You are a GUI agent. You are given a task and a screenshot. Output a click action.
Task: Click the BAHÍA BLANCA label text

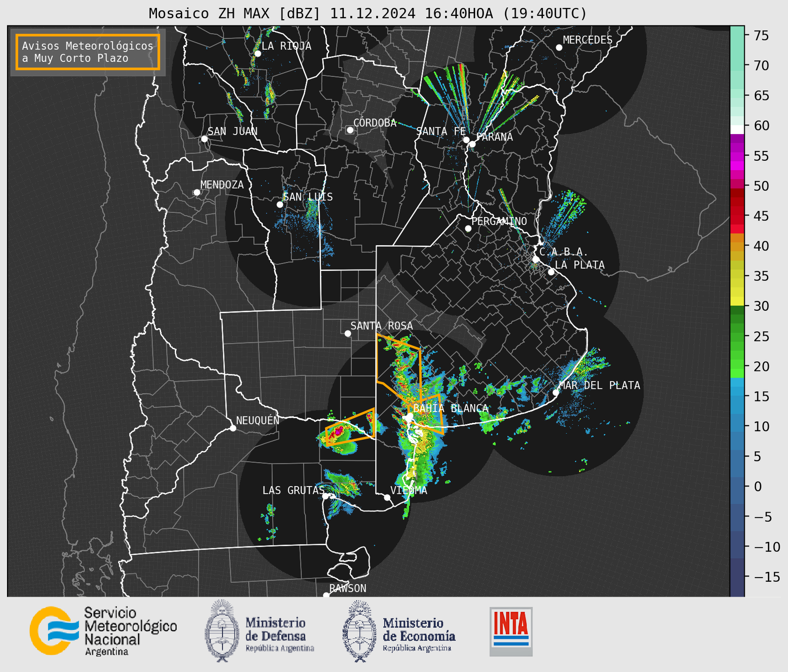pyautogui.click(x=451, y=408)
